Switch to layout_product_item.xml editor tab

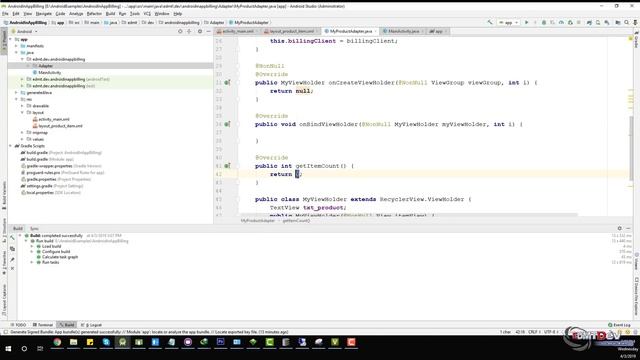click(x=291, y=31)
